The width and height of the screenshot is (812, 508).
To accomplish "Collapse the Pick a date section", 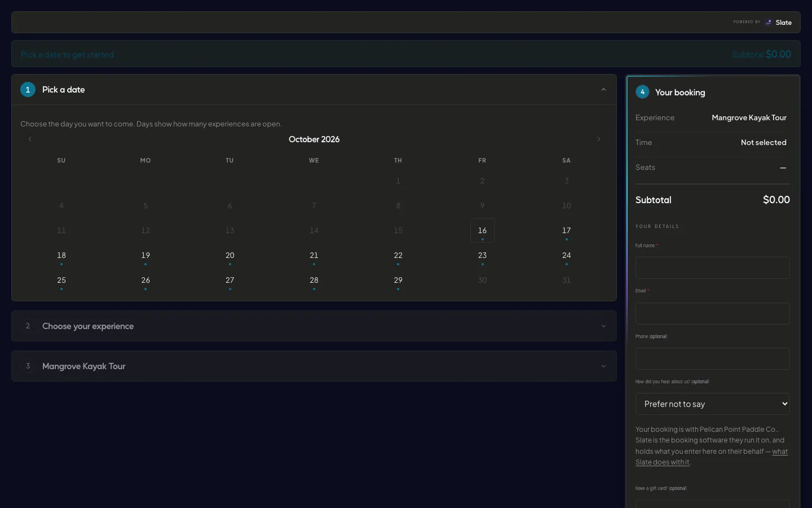I will (x=603, y=90).
